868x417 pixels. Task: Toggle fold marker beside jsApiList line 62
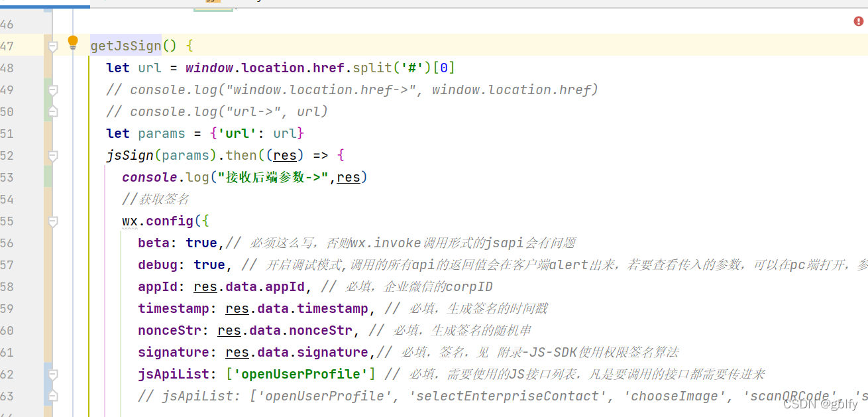click(x=53, y=375)
